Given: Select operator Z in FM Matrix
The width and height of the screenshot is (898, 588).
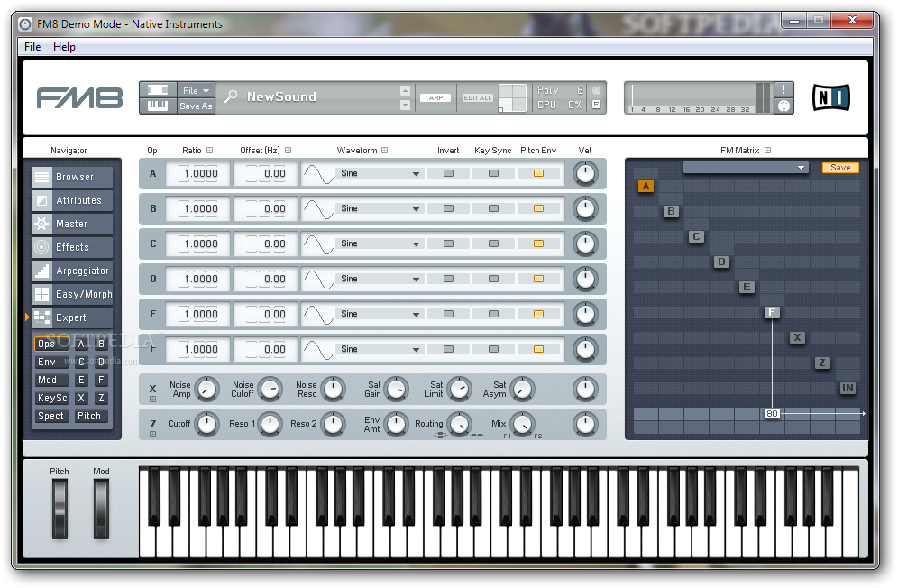Looking at the screenshot, I should 822,363.
